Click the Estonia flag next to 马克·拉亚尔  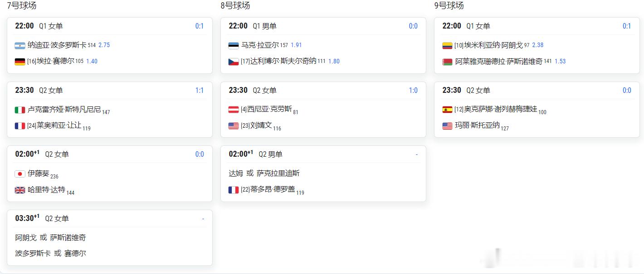click(234, 45)
